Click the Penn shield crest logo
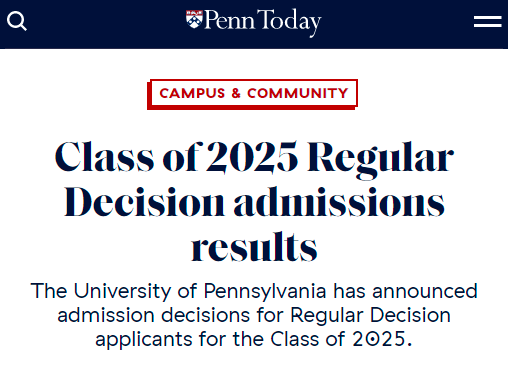This screenshot has height=370, width=508. click(194, 19)
